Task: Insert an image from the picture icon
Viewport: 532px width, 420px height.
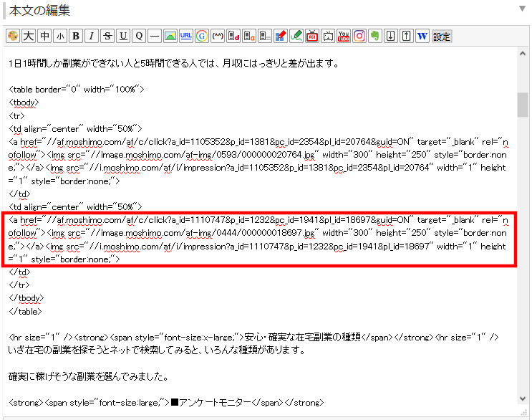Action: click(x=170, y=36)
